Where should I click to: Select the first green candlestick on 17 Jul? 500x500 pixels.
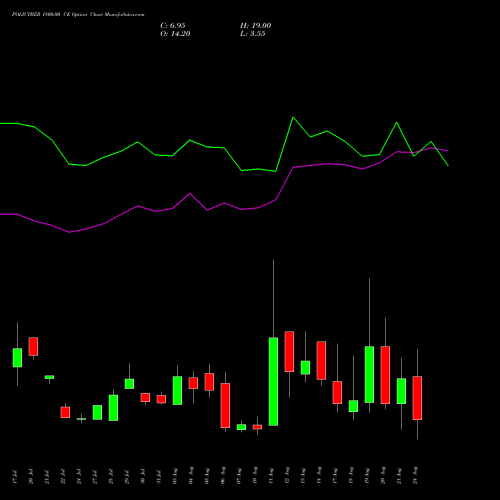coord(17,358)
